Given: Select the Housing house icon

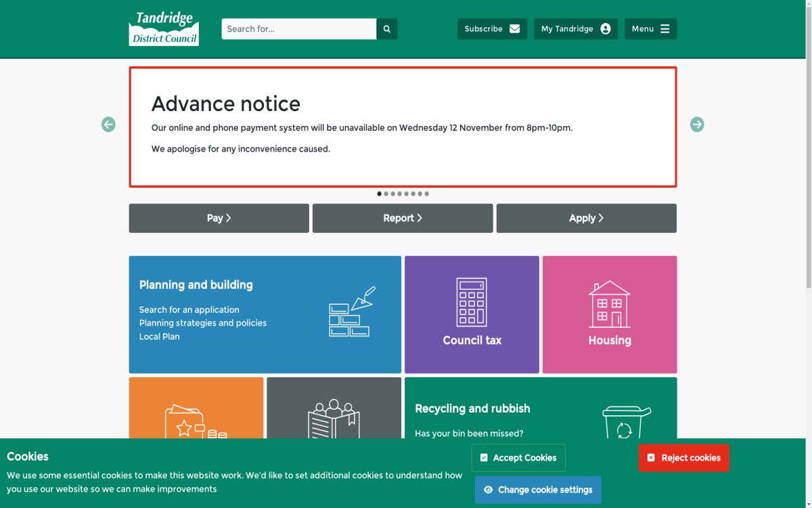Looking at the screenshot, I should tap(610, 303).
